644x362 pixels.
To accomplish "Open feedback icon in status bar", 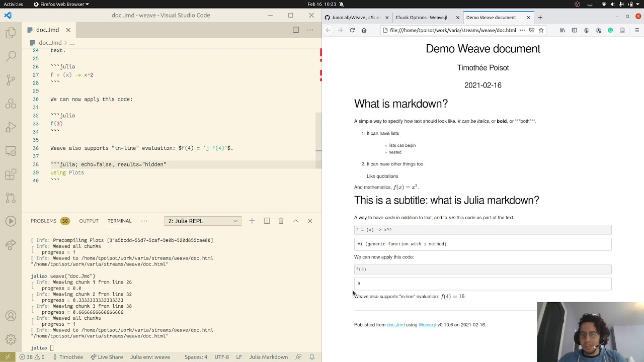I will pos(298,357).
